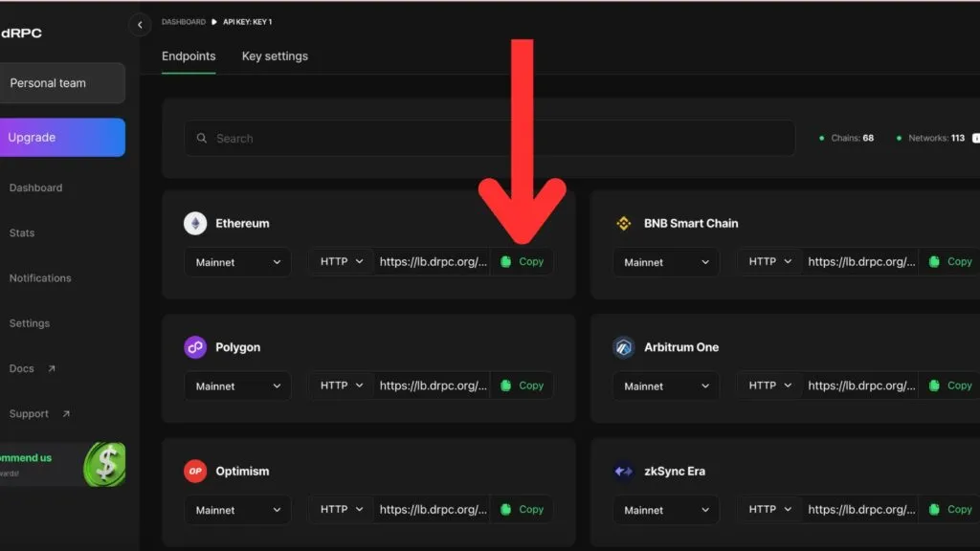Viewport: 980px width, 551px height.
Task: Copy the Polygon endpoint URL
Action: tap(523, 386)
